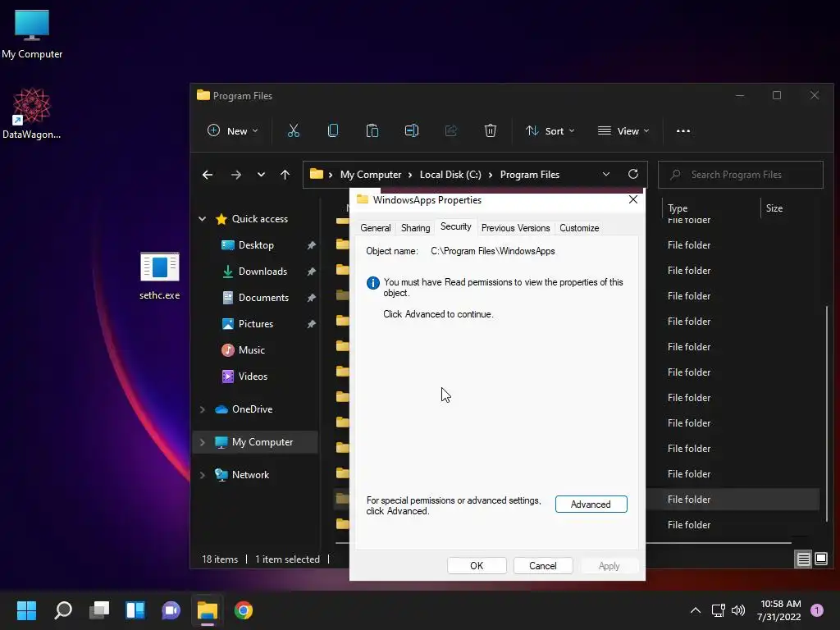The height and width of the screenshot is (630, 840).
Task: Open the View dropdown menu
Action: [623, 130]
